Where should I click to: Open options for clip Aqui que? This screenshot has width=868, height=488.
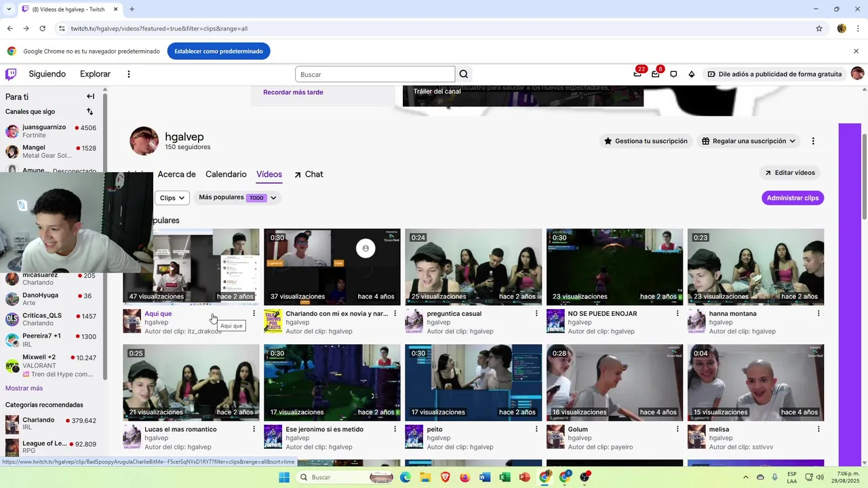pos(254,314)
